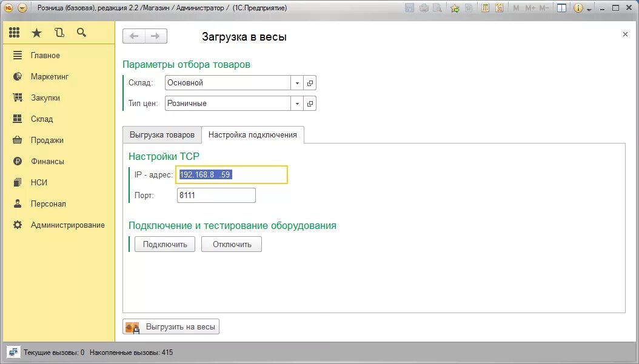639x364 pixels.
Task: Close the Загрузка в весы form
Action: (x=625, y=34)
